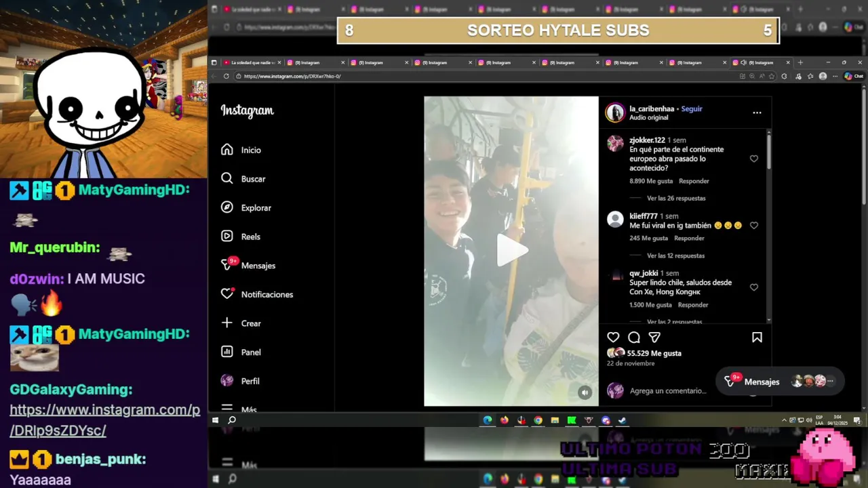868x488 pixels.
Task: Open the Windows Start menu
Action: pyautogui.click(x=216, y=420)
